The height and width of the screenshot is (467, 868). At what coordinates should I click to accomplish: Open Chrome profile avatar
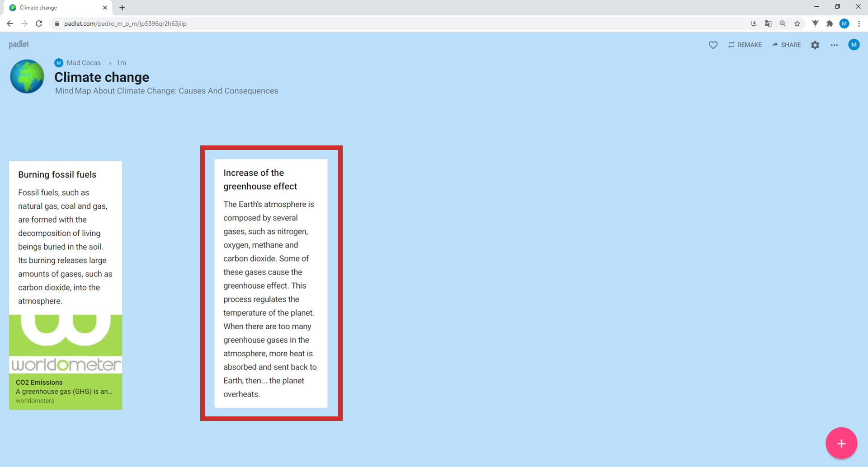(x=844, y=23)
